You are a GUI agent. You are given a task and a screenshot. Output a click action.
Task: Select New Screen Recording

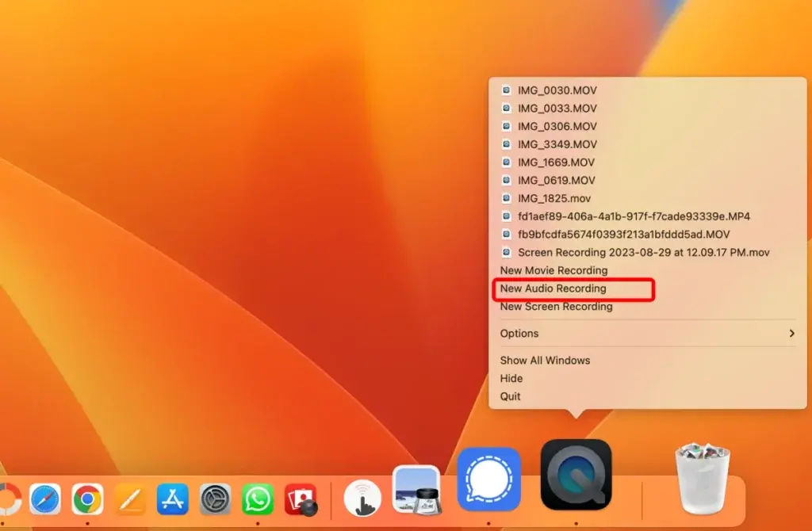pyautogui.click(x=556, y=307)
